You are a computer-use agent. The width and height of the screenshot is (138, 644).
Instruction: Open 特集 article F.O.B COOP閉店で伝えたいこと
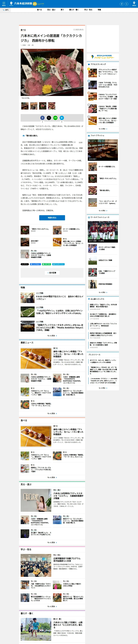click(52, 298)
